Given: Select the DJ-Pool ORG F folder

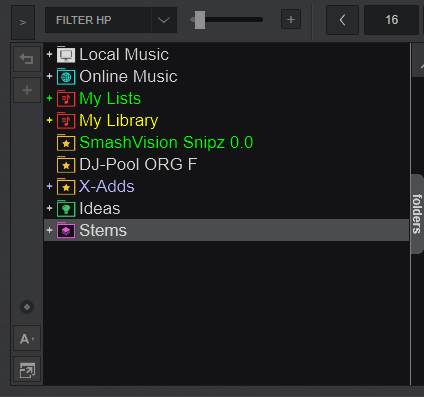Looking at the screenshot, I should pos(138,164).
